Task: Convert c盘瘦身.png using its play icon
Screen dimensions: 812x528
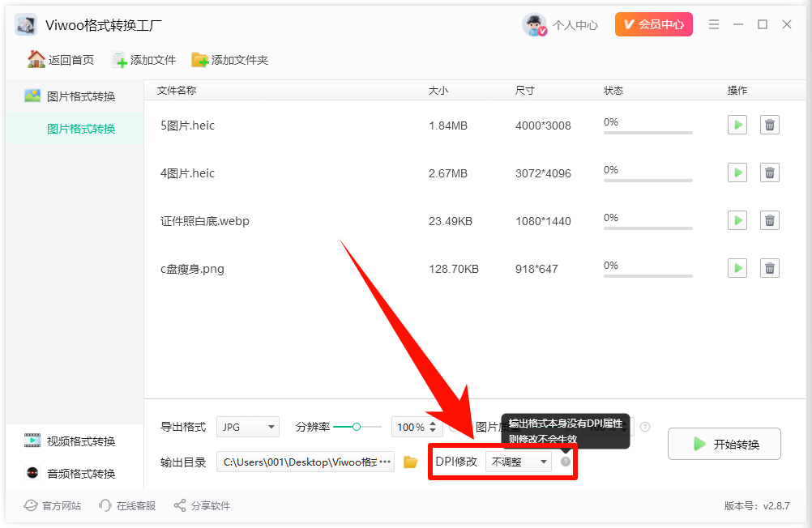Action: pyautogui.click(x=737, y=268)
